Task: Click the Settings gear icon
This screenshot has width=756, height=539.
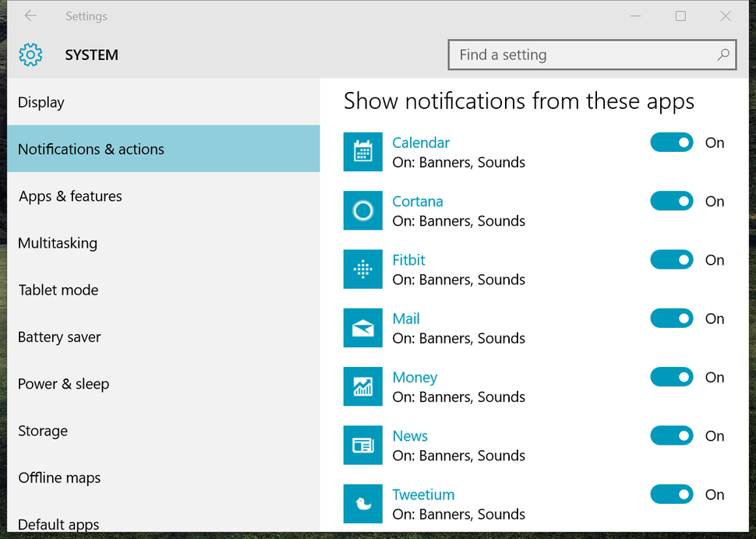Action: tap(30, 55)
